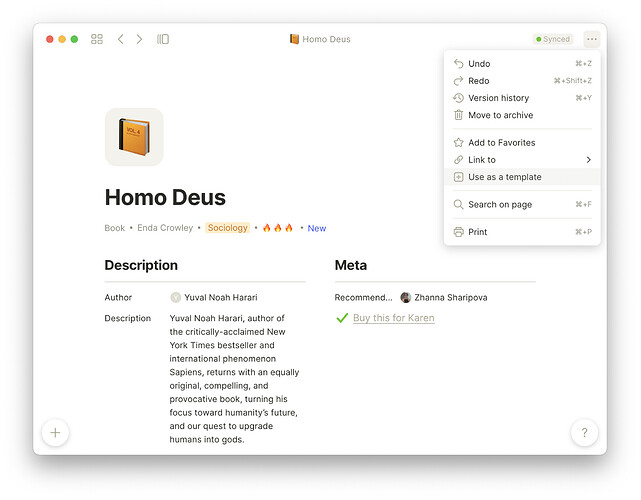Screen dimensions: 641x500
Task: Open help with question mark button
Action: click(x=585, y=433)
